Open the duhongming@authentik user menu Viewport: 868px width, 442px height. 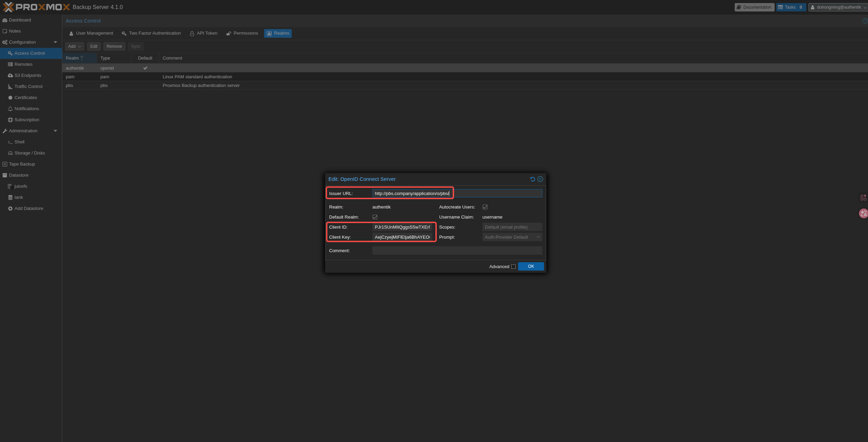(838, 7)
